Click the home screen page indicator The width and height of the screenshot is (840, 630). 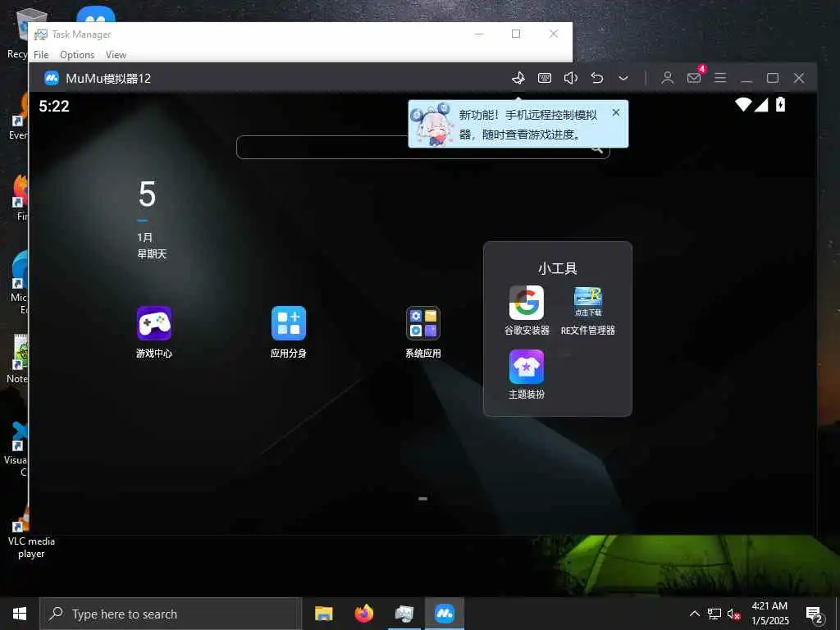click(423, 499)
